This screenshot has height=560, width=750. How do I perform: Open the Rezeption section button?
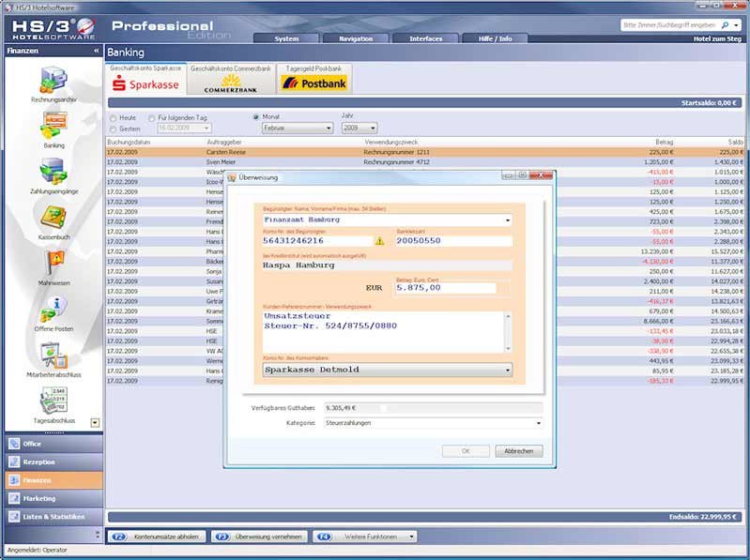[54, 462]
